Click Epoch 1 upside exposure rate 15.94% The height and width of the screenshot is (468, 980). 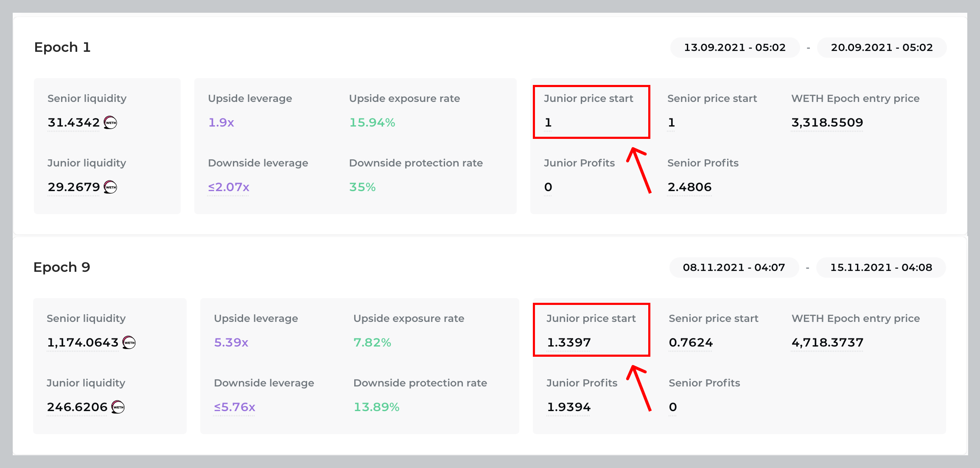pos(372,123)
